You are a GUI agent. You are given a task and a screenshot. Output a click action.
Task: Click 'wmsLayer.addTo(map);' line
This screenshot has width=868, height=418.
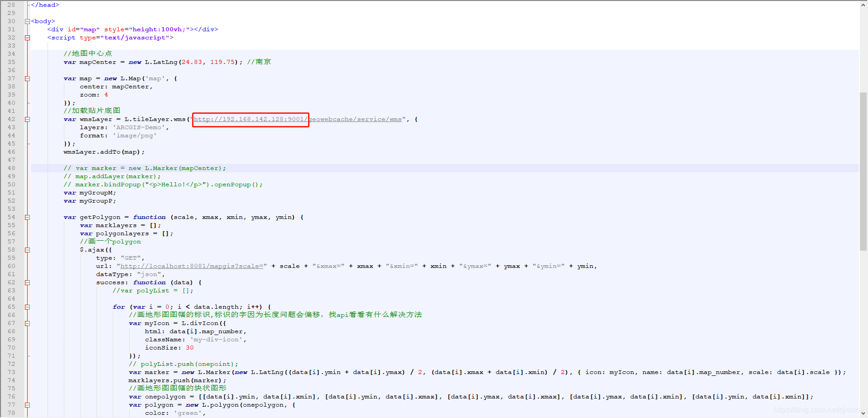coord(104,152)
